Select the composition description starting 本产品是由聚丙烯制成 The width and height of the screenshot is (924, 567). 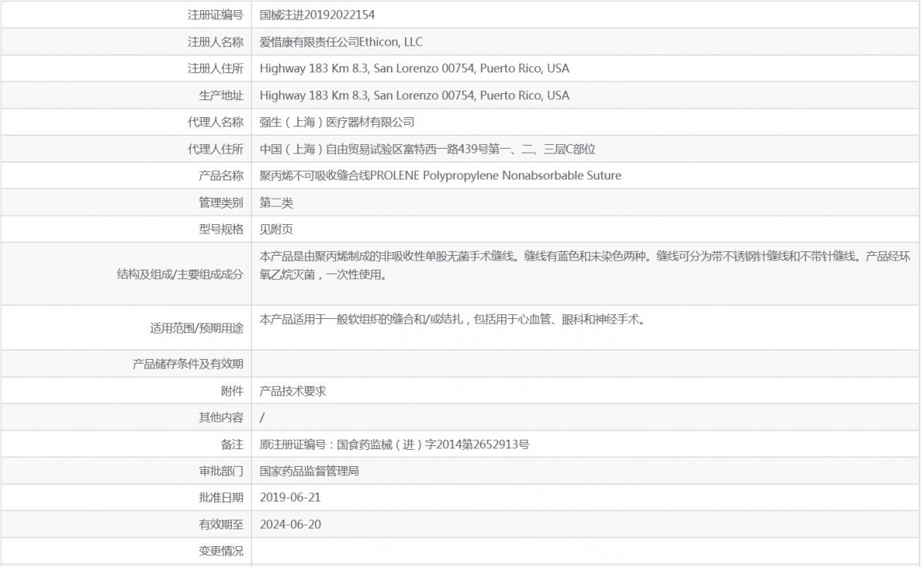coord(585,265)
